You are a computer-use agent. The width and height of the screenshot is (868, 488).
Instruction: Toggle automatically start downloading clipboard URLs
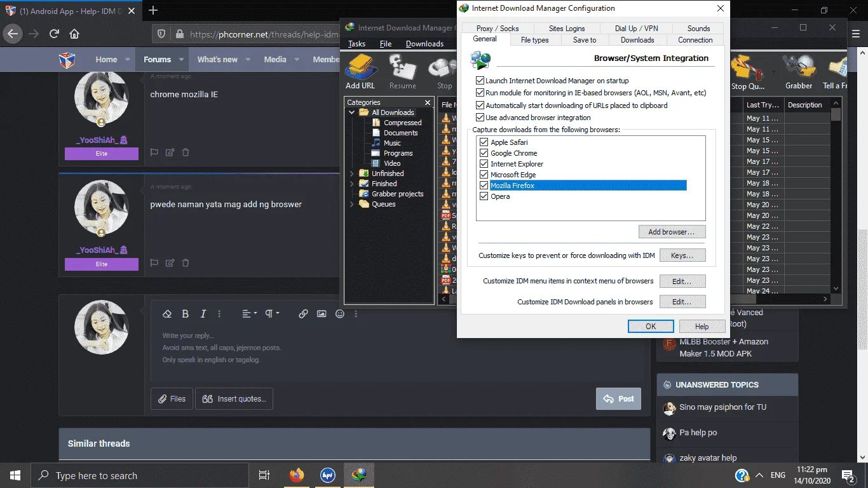[x=480, y=105]
